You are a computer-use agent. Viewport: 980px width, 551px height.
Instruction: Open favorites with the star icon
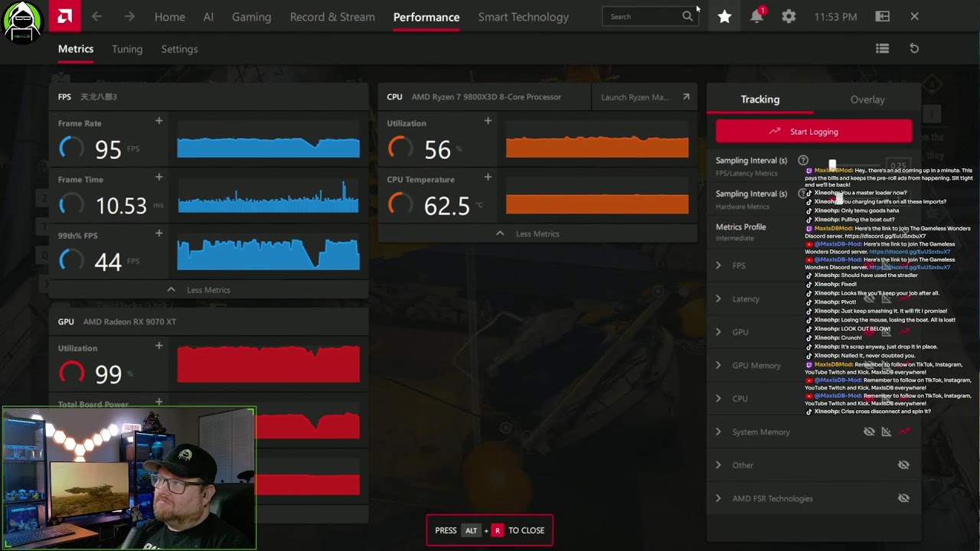click(724, 16)
